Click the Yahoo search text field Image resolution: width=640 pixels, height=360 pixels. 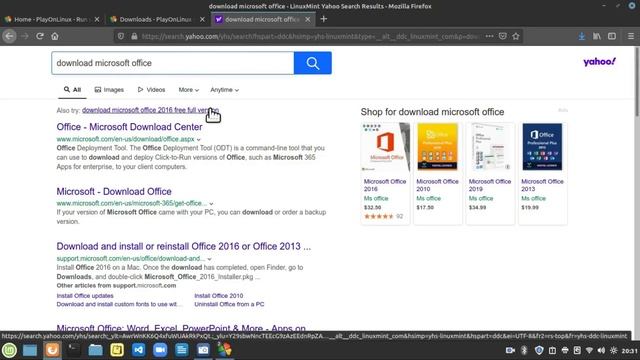pos(173,63)
